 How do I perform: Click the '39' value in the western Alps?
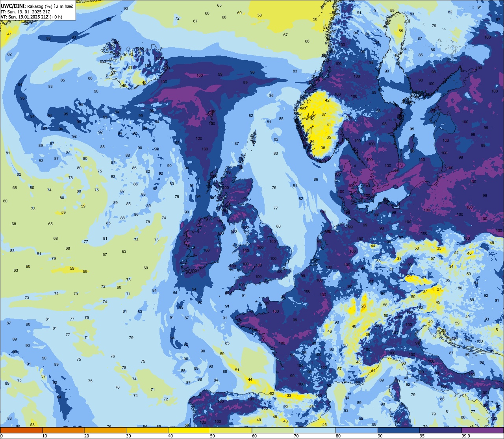point(367,334)
